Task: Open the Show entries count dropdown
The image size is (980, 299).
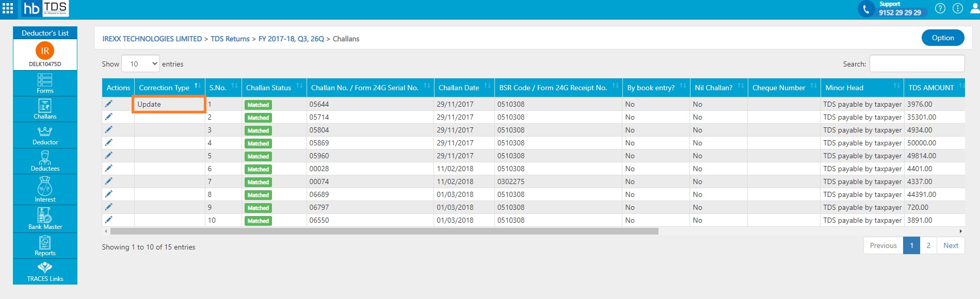Action: point(140,64)
